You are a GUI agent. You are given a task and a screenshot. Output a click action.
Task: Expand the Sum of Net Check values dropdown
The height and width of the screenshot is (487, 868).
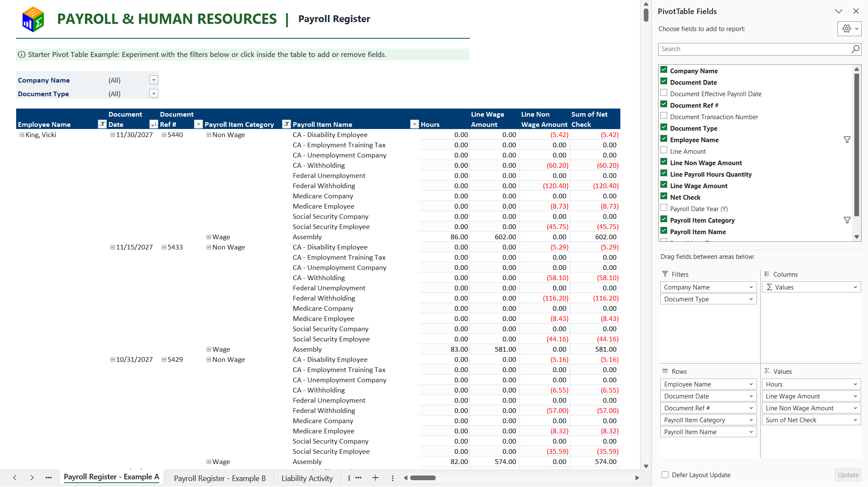coord(855,420)
